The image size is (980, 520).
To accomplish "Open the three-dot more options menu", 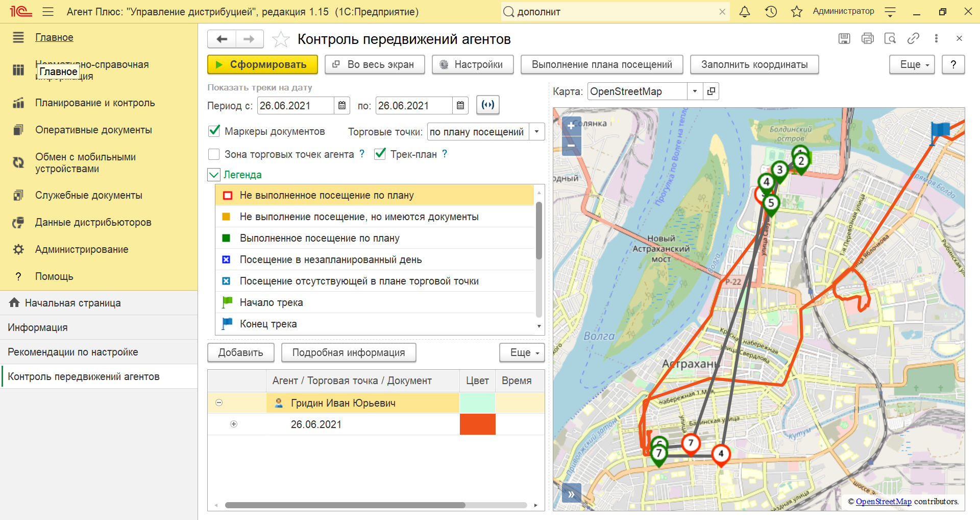I will click(x=936, y=38).
